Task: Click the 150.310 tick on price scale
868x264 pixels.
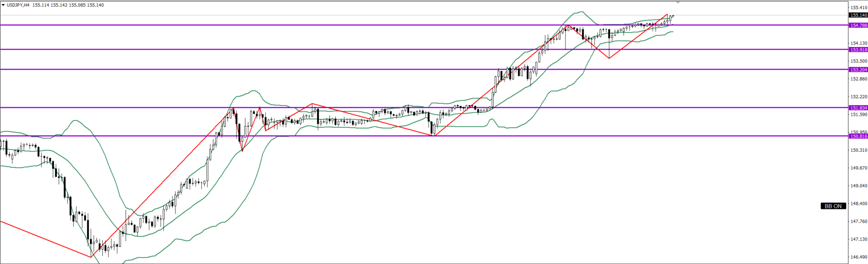Action: [858, 150]
